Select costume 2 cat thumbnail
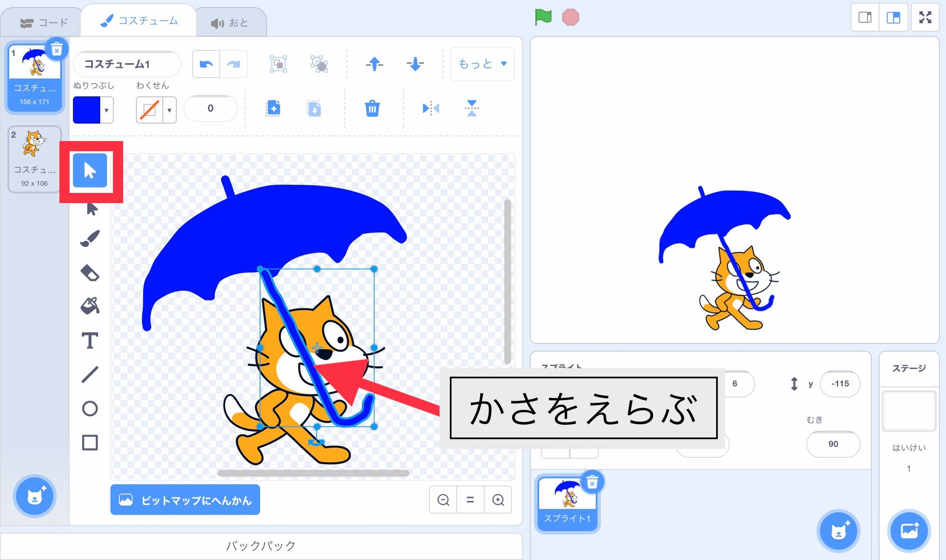946x560 pixels. pyautogui.click(x=35, y=159)
